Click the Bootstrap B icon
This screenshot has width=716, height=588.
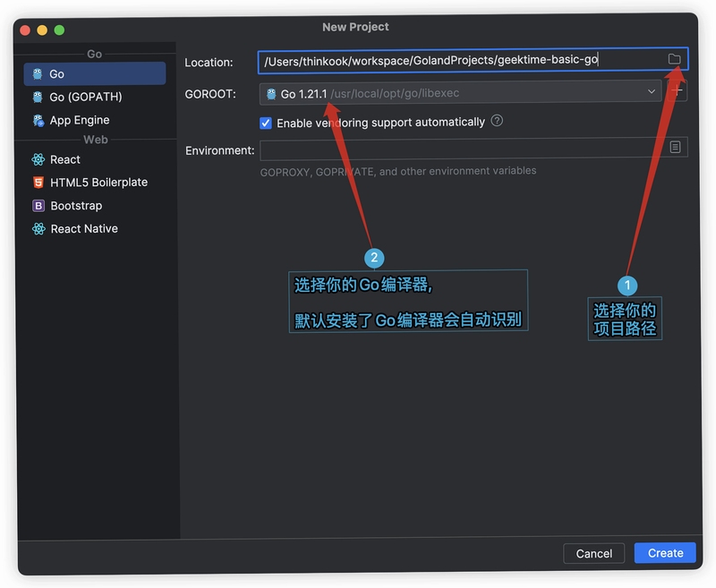[38, 206]
